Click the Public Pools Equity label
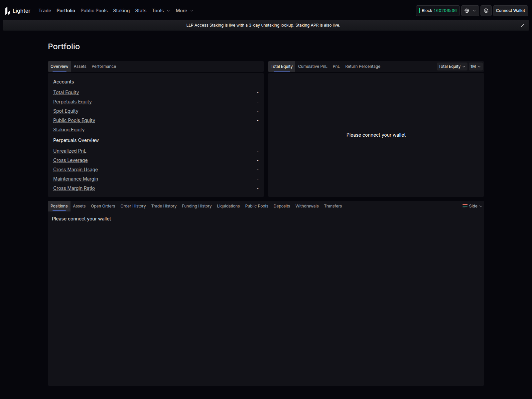 point(74,120)
